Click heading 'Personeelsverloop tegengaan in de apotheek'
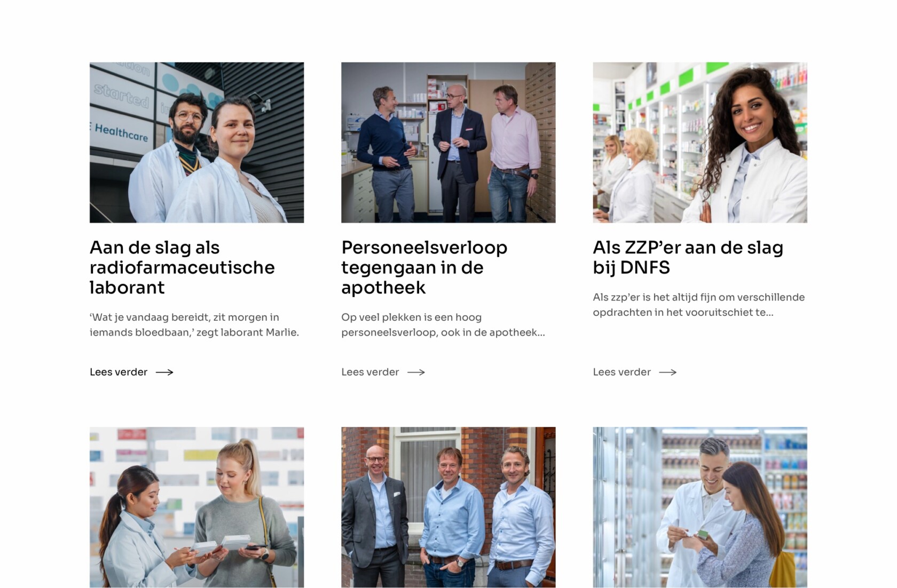Image resolution: width=897 pixels, height=588 pixels. coord(424,267)
